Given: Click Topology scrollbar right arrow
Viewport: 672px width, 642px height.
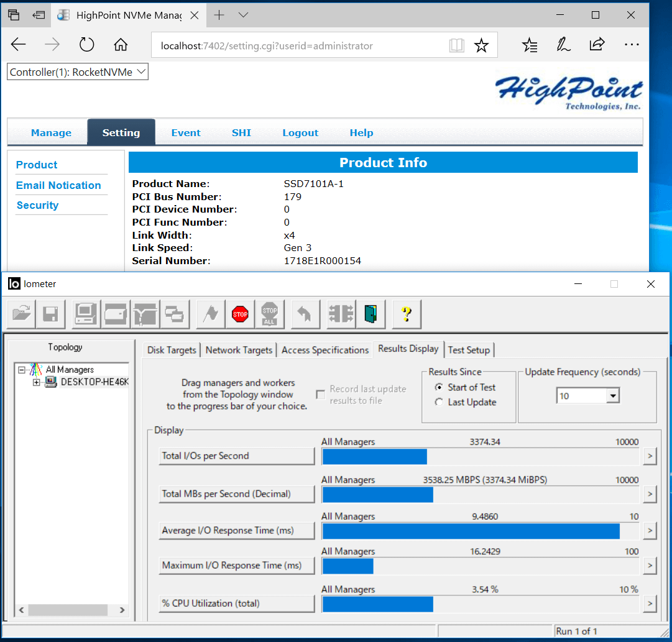Looking at the screenshot, I should [x=122, y=610].
